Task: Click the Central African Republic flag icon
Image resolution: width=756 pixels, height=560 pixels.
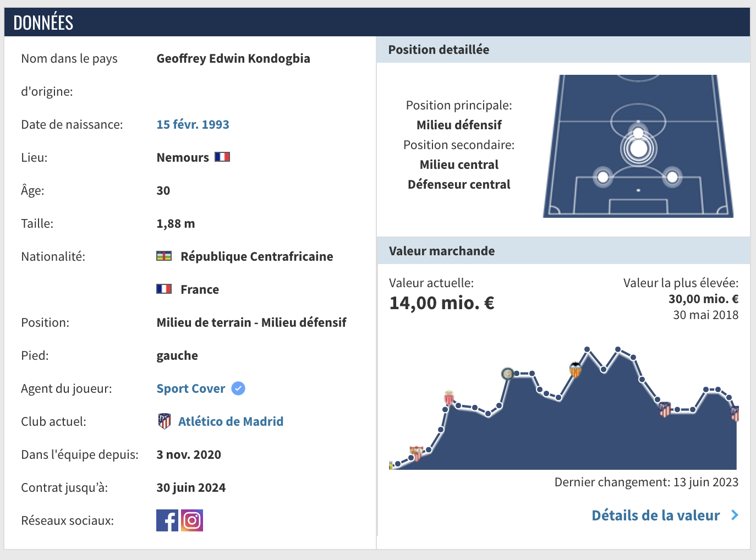Action: click(x=164, y=256)
